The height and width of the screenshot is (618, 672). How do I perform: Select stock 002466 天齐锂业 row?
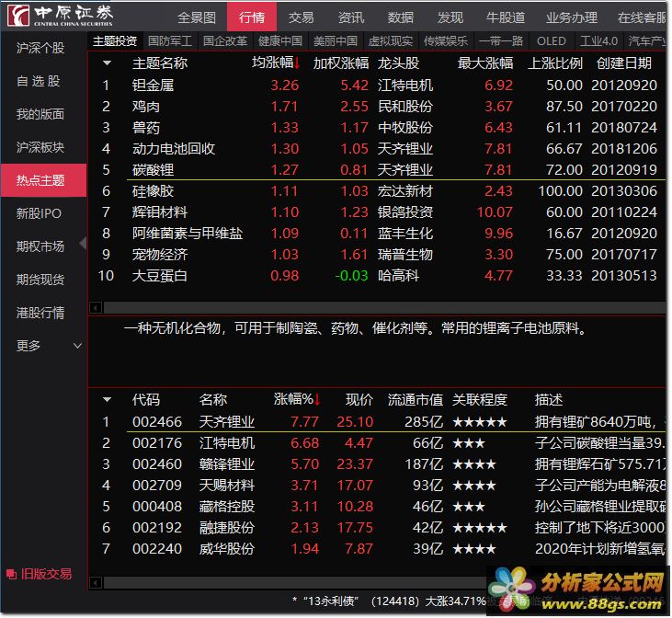(377, 421)
